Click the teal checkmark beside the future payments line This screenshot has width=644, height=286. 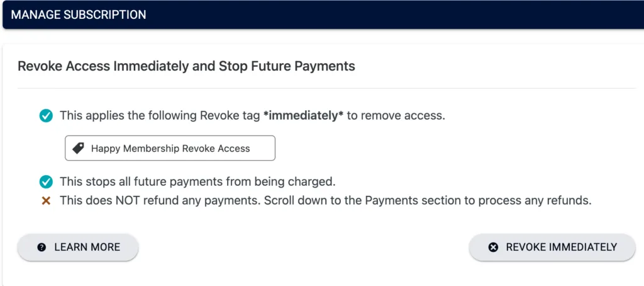coord(46,182)
